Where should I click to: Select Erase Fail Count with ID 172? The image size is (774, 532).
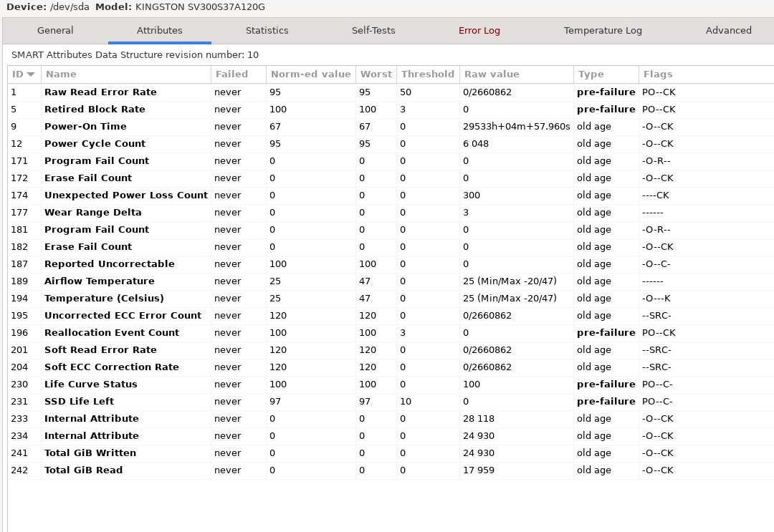tap(391, 178)
